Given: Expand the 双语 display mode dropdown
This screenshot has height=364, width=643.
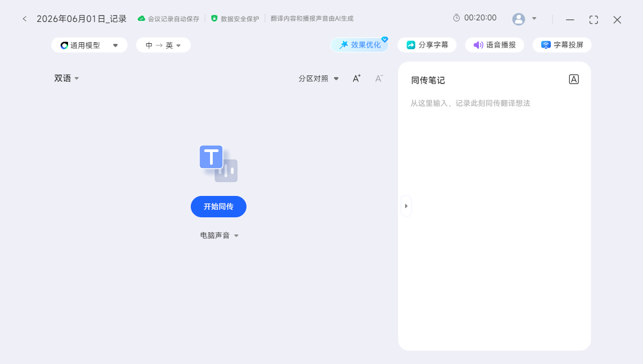Looking at the screenshot, I should pyautogui.click(x=66, y=78).
